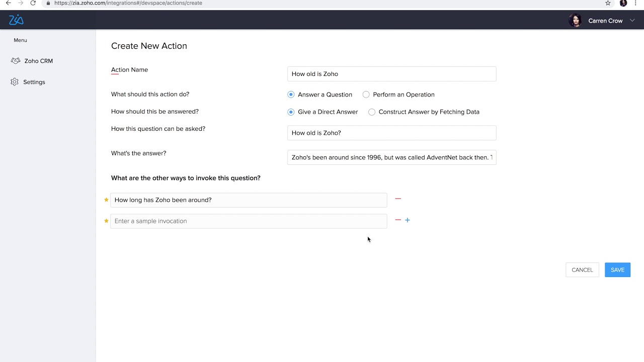Select Give a Direct Answer option
This screenshot has height=362, width=644.
click(291, 112)
